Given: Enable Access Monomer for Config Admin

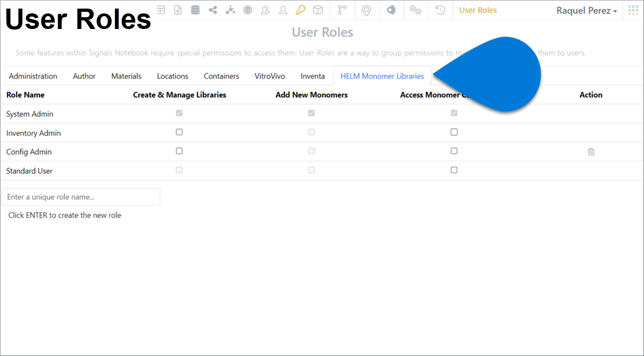Looking at the screenshot, I should pos(454,151).
